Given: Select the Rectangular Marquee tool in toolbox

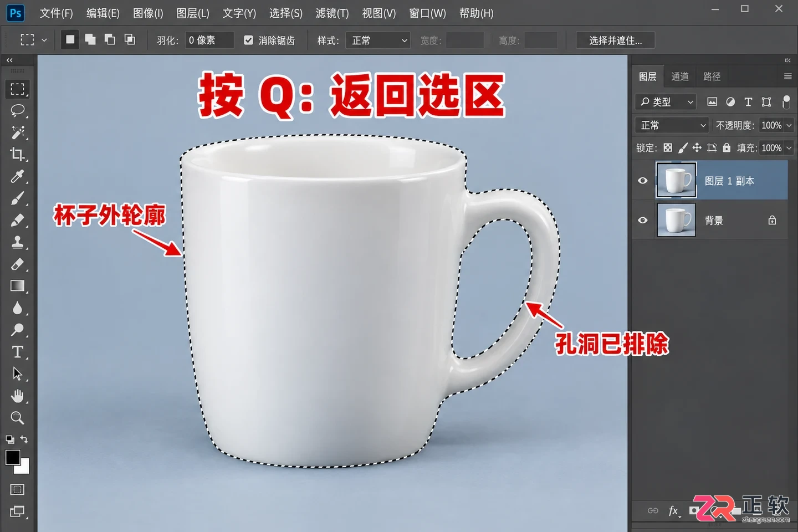Looking at the screenshot, I should (x=18, y=89).
